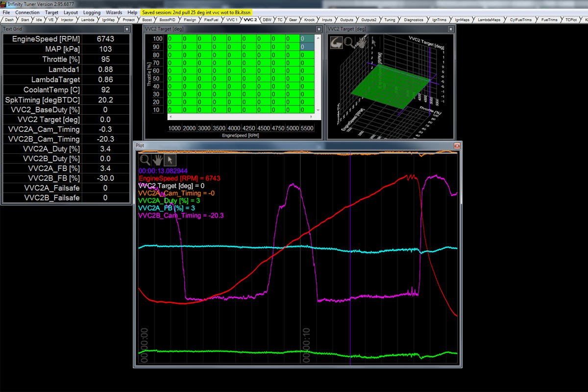The image size is (588, 392).
Task: Open the Wizards menu
Action: pos(114,12)
